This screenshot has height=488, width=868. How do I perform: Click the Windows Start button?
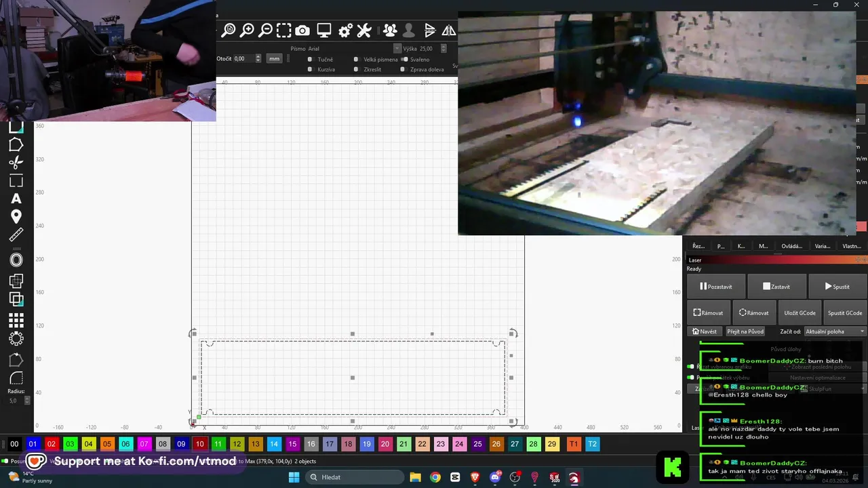294,477
